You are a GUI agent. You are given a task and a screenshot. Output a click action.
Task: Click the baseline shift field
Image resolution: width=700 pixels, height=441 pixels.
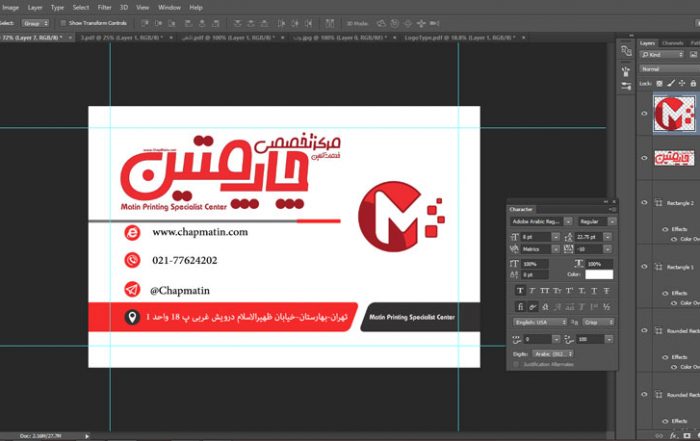point(534,275)
